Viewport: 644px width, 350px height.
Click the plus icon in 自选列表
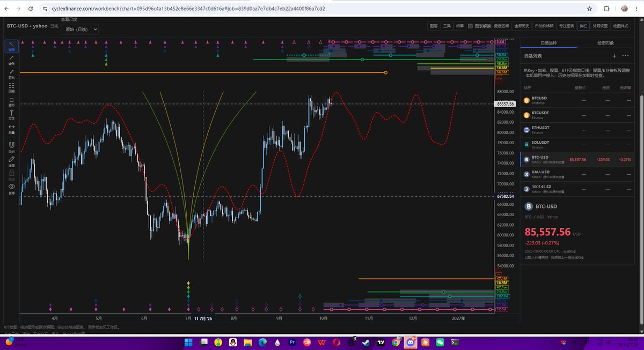coord(614,56)
